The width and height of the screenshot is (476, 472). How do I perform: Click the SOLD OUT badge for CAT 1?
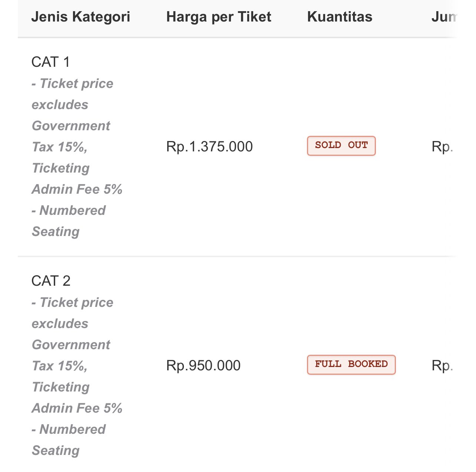coord(341,146)
